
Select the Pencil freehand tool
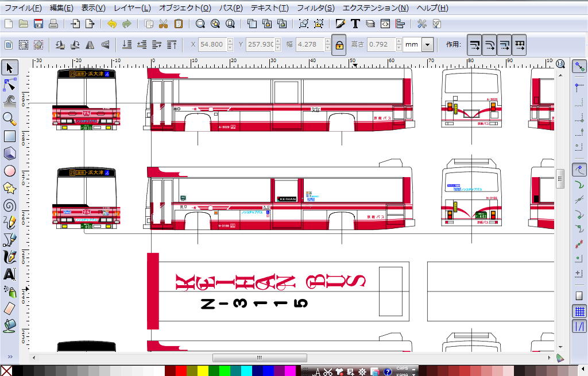pyautogui.click(x=9, y=222)
